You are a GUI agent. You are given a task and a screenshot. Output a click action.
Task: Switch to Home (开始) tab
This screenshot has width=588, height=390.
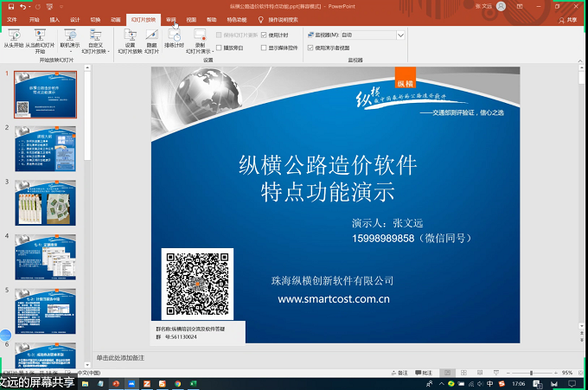(x=35, y=20)
